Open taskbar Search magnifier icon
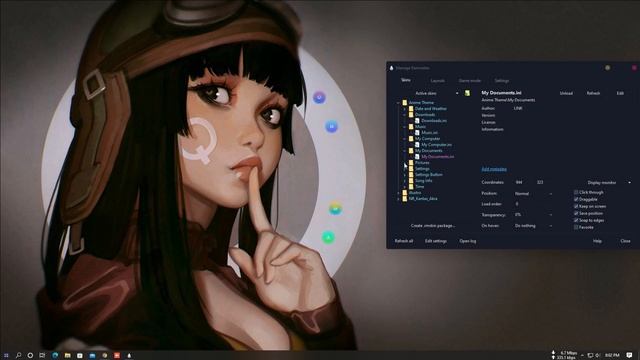The height and width of the screenshot is (360, 640). coord(18,356)
